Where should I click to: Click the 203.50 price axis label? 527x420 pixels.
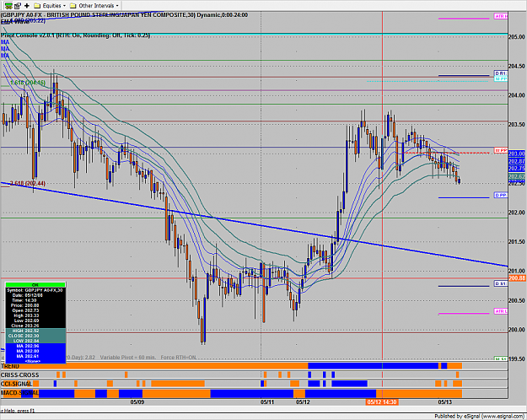point(517,125)
